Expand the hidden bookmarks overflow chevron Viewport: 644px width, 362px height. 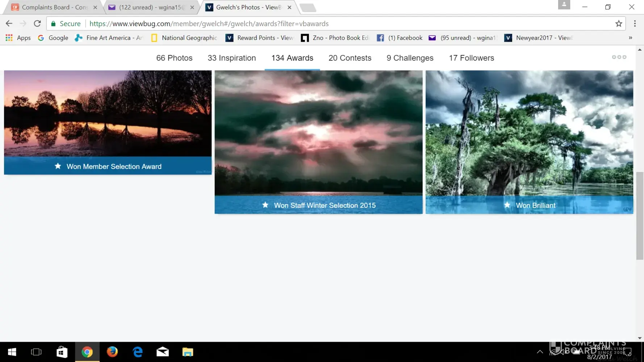tap(630, 38)
